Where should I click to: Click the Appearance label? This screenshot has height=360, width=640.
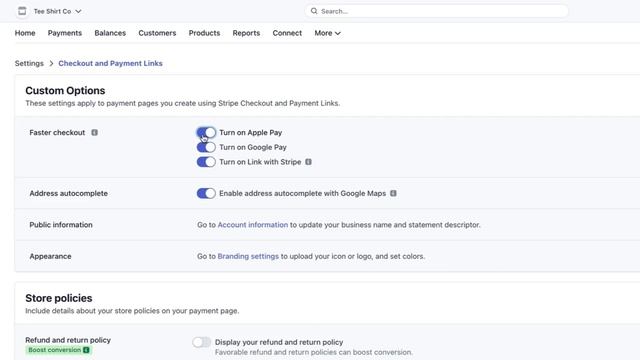tap(50, 256)
